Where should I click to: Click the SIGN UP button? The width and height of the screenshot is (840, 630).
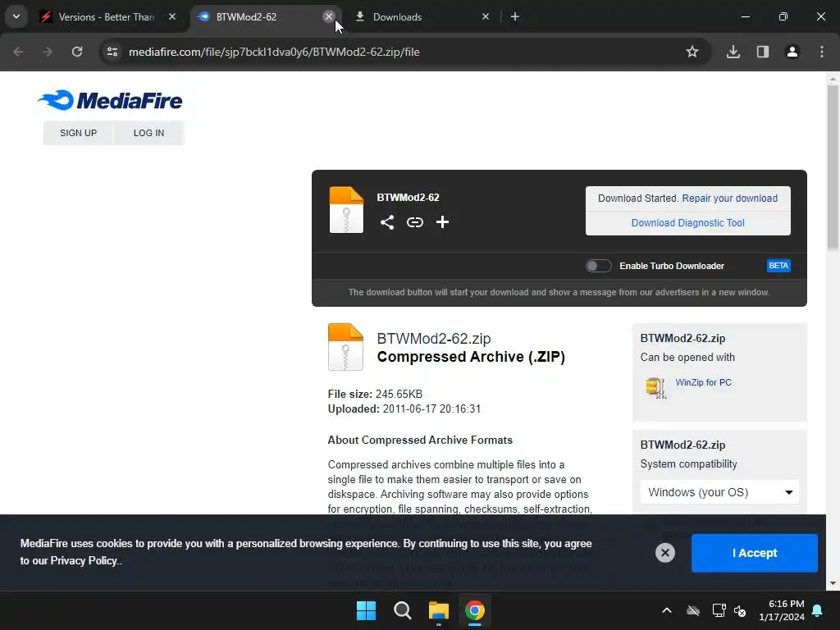[x=78, y=133]
